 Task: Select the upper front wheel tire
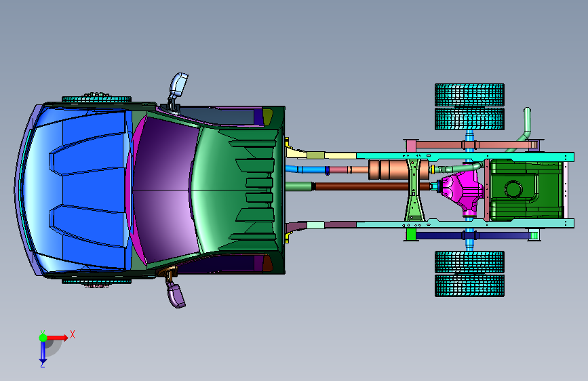click(x=96, y=99)
